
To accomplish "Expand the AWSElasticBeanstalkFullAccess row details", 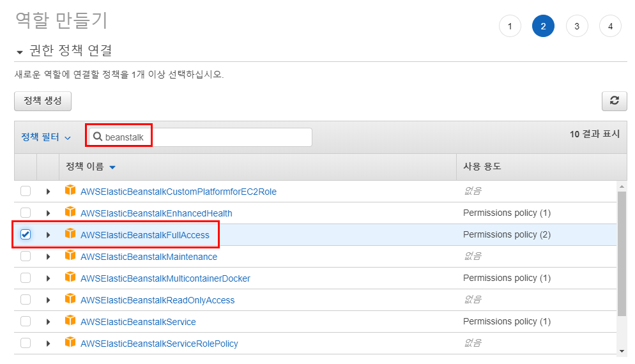I will point(48,235).
